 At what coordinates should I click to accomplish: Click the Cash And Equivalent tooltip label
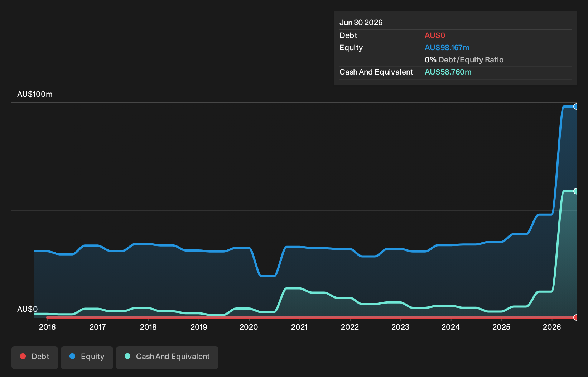tap(376, 72)
